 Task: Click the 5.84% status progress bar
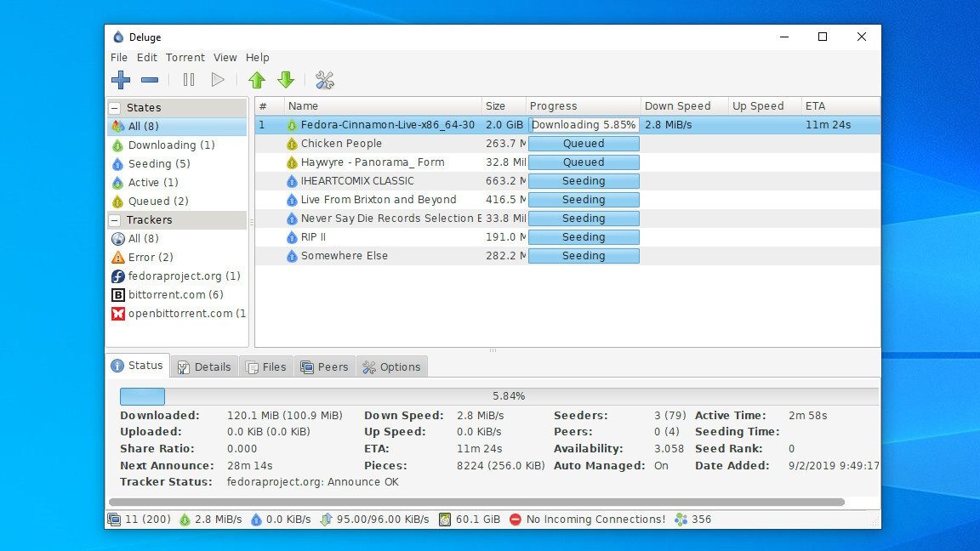(x=499, y=396)
